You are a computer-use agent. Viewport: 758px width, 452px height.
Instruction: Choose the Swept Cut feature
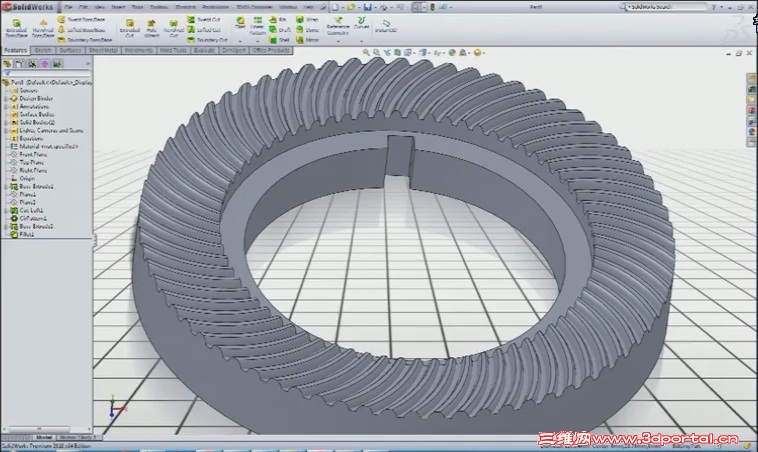click(x=204, y=19)
